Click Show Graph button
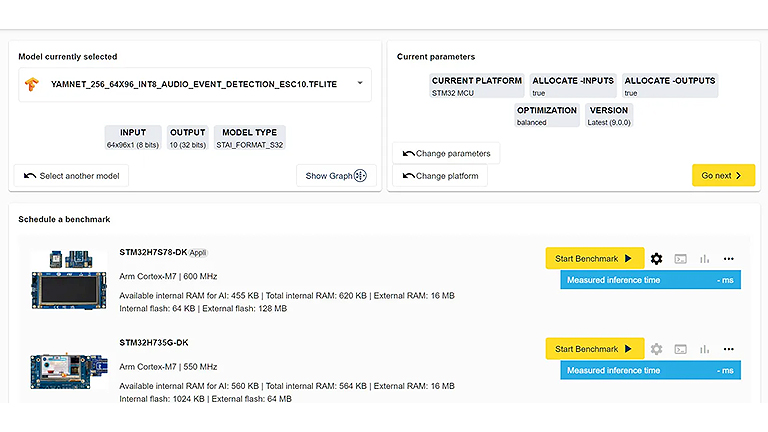The width and height of the screenshot is (768, 432). pyautogui.click(x=336, y=176)
